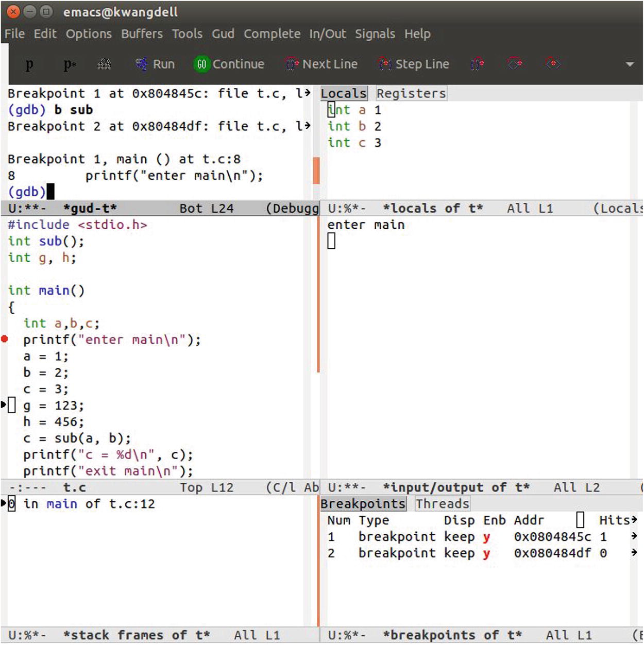Image resolution: width=644 pixels, height=645 pixels.
Task: Click the 'p*' print dereferenced expression icon
Action: pyautogui.click(x=70, y=64)
